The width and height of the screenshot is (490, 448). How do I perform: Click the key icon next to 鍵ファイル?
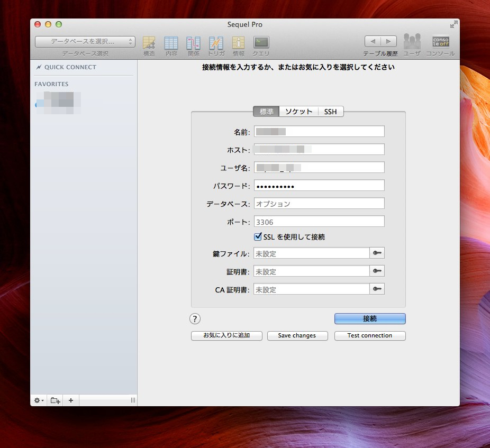(377, 253)
